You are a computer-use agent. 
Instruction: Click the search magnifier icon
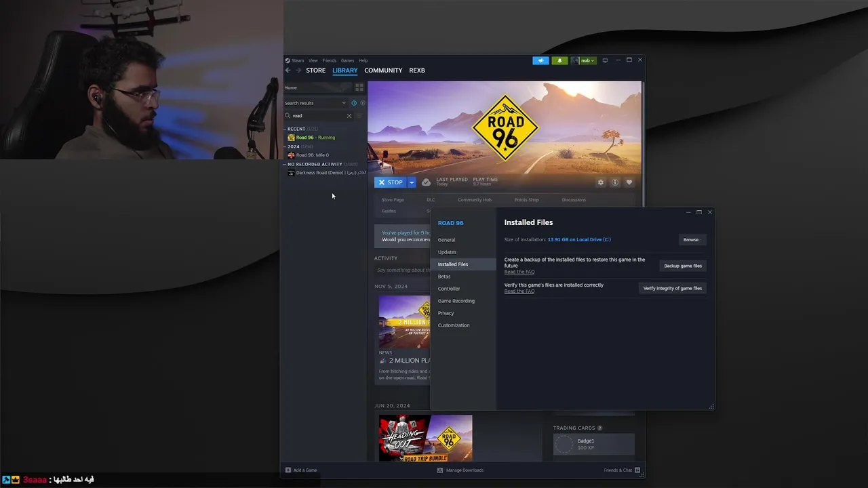288,116
